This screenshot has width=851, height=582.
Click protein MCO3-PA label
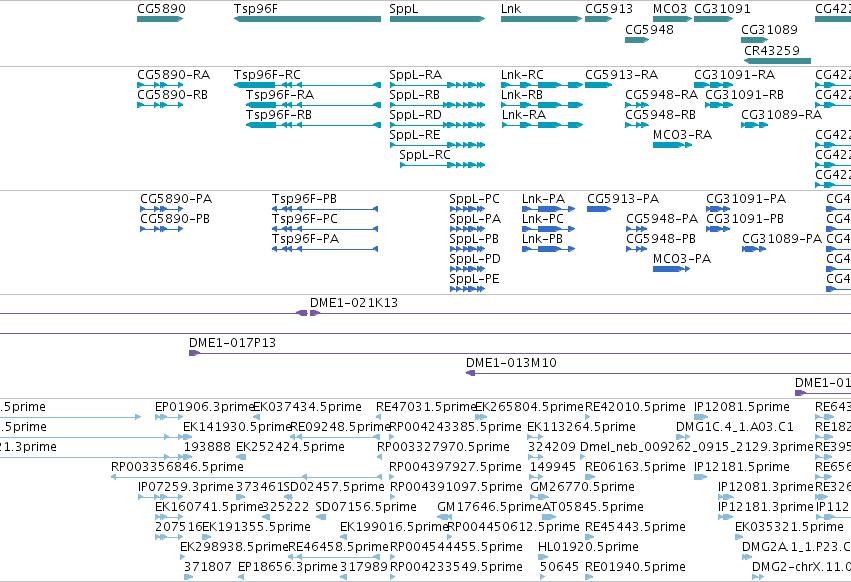(682, 259)
